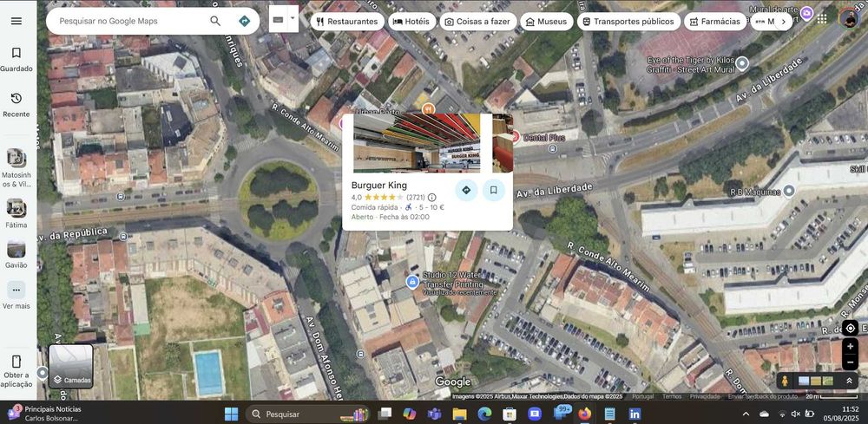Open the Google account profile picture

tap(849, 18)
